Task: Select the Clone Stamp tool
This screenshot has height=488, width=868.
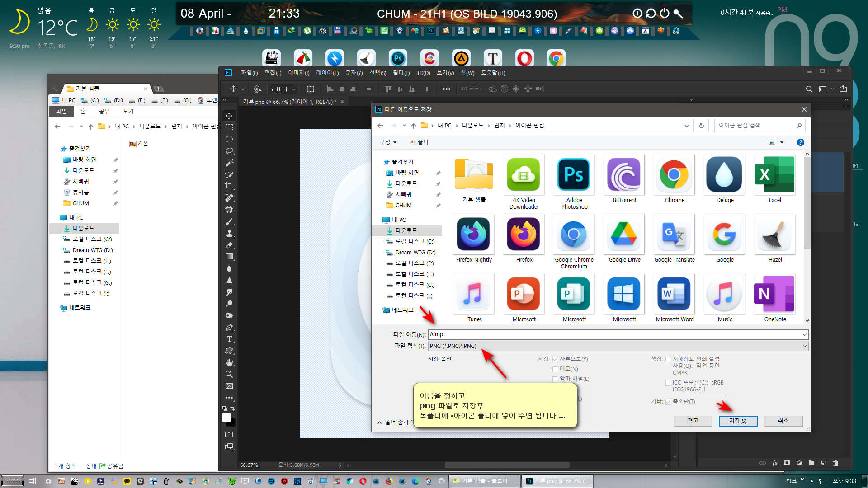Action: (x=229, y=233)
